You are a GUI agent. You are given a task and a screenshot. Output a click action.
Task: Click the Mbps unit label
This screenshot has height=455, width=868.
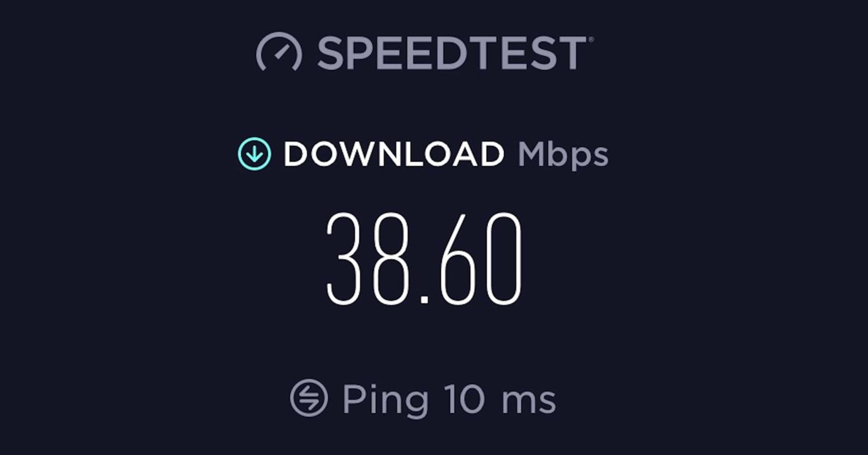pos(563,155)
